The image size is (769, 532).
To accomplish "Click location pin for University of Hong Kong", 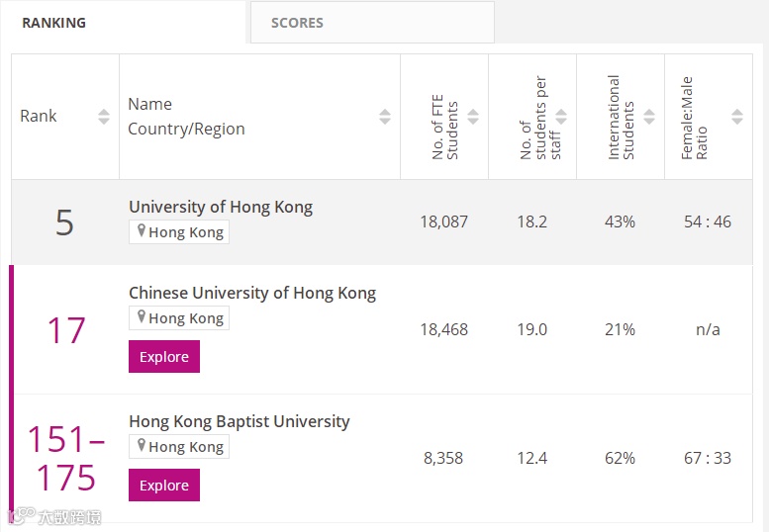I will [x=142, y=231].
